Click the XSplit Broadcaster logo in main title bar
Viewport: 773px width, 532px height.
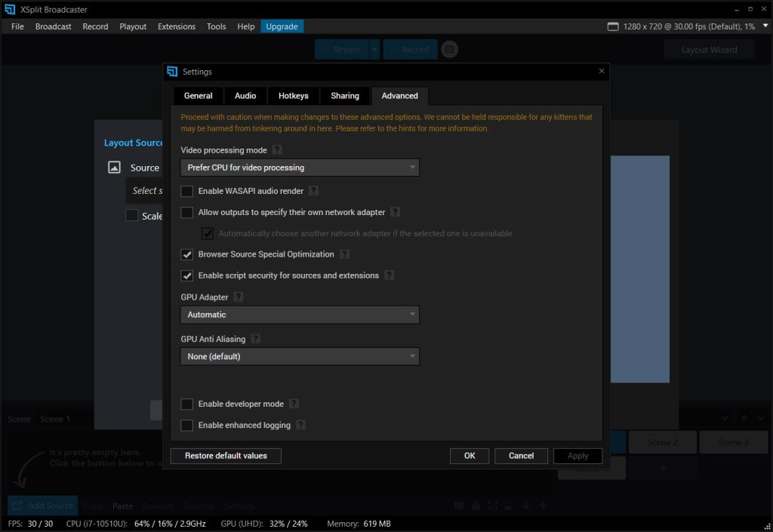pos(10,9)
